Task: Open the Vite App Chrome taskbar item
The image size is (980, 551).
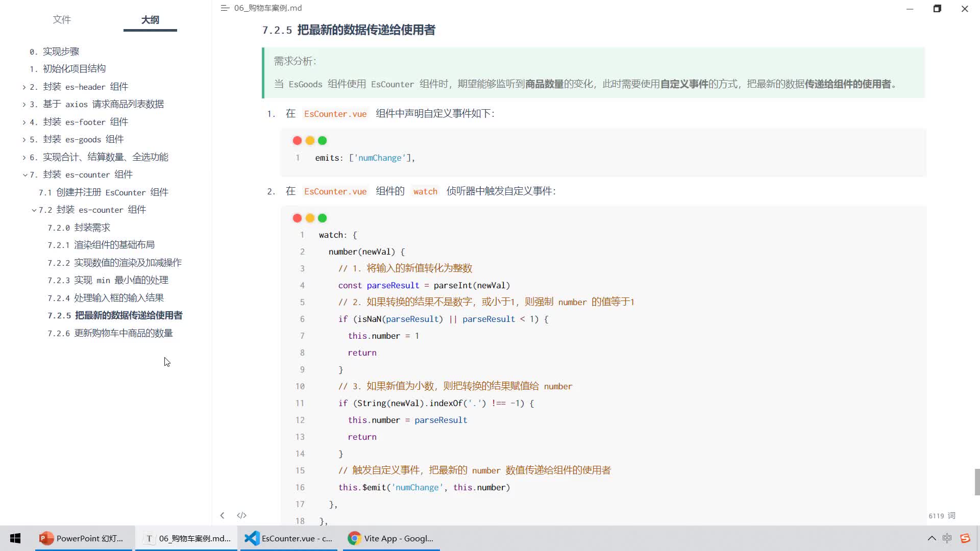Action: click(x=391, y=538)
